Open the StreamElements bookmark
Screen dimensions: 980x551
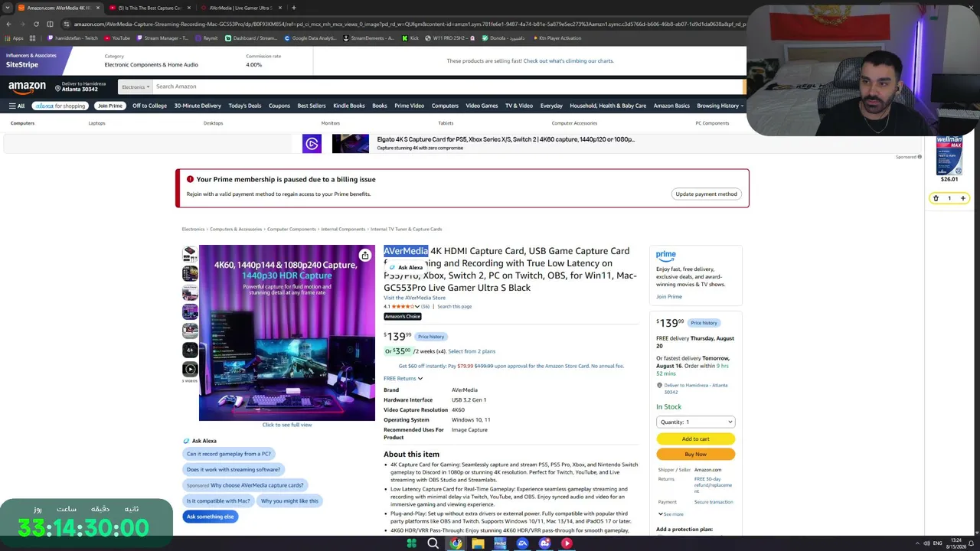369,38
